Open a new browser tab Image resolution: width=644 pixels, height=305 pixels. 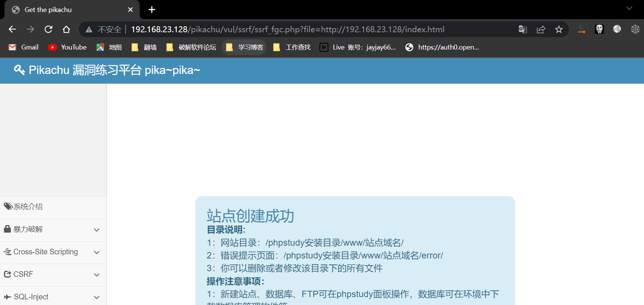point(151,10)
